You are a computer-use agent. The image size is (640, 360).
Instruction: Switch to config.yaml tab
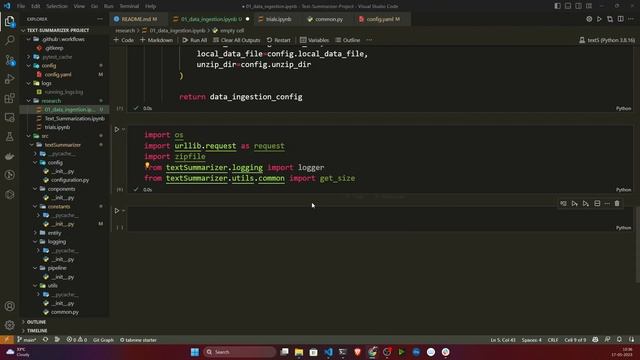382,19
